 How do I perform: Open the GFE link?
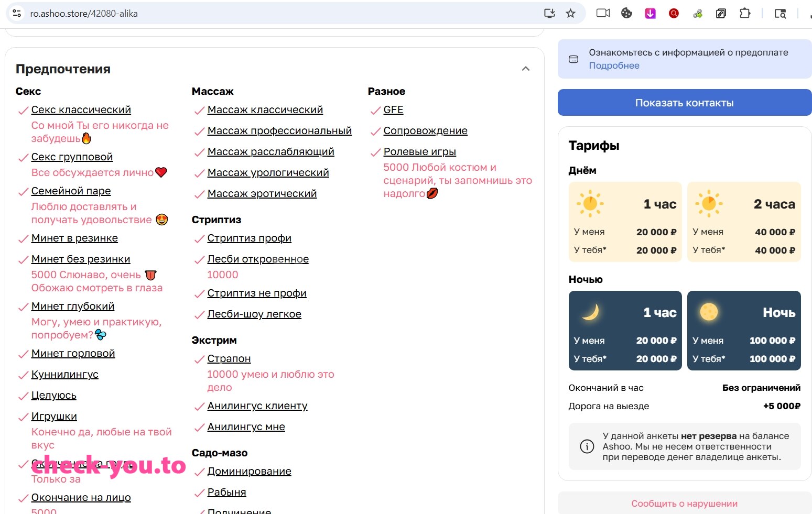pos(393,110)
